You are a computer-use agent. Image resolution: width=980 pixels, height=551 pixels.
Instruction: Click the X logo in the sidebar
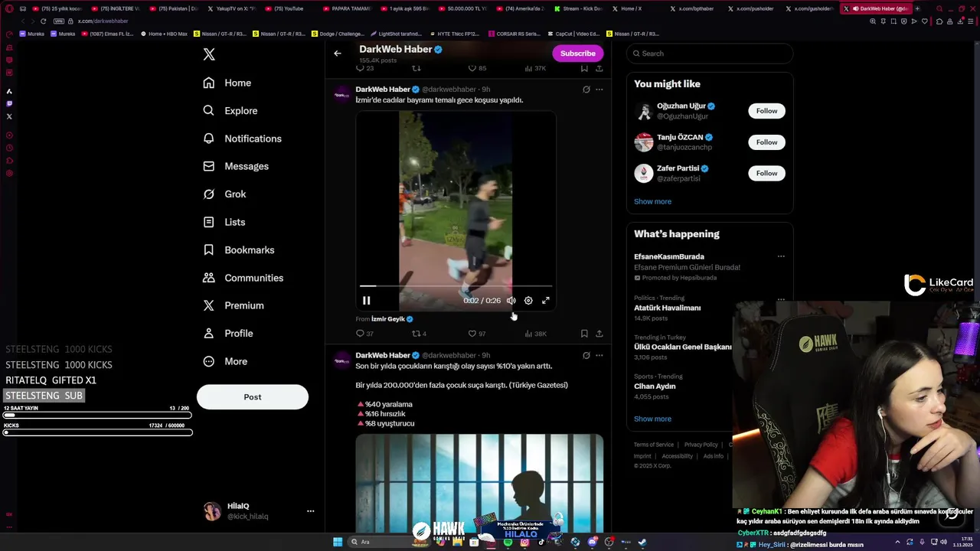coord(209,54)
